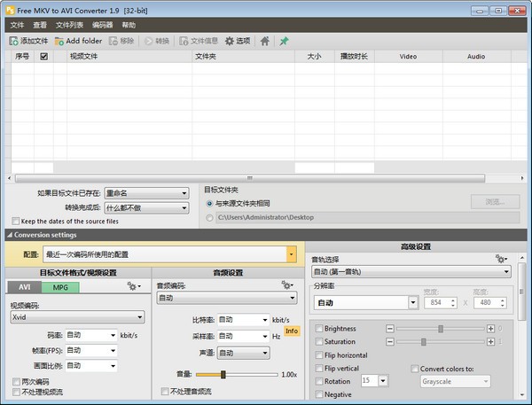Open the audio settings gear menu

pyautogui.click(x=286, y=285)
